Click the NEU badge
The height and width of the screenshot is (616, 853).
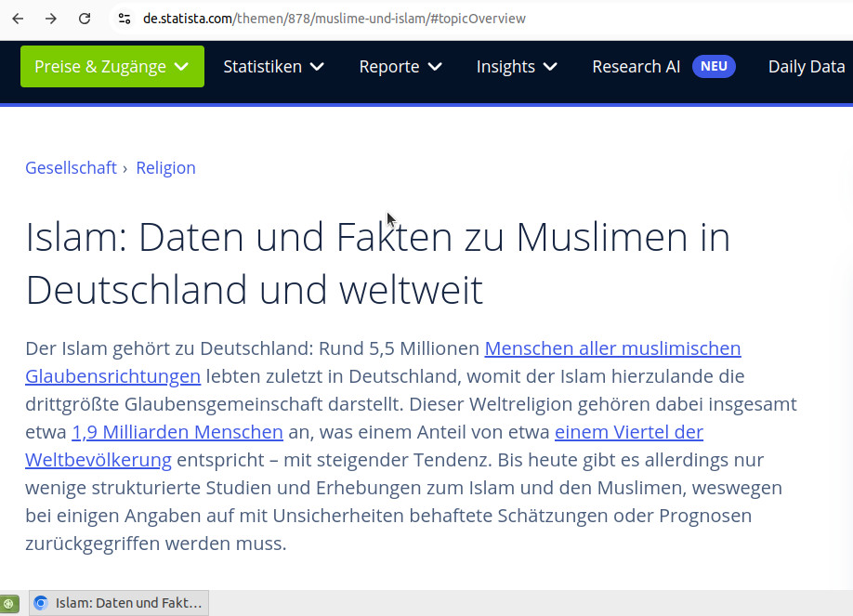[x=714, y=66]
